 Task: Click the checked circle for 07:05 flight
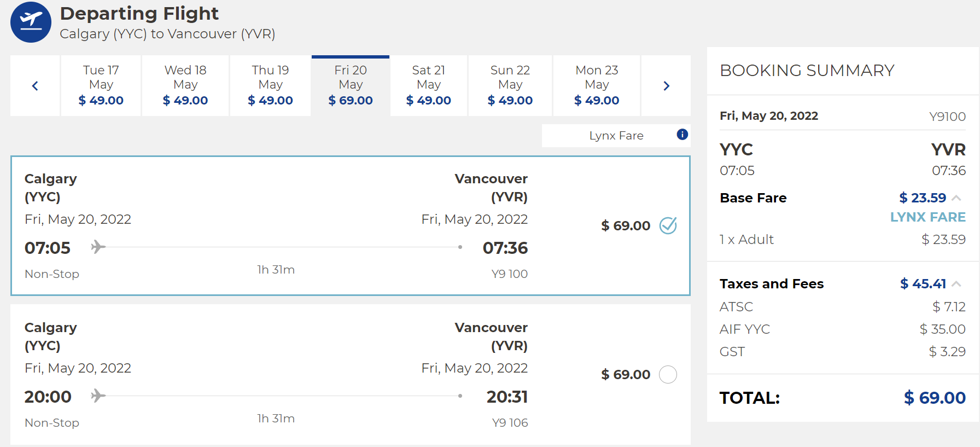click(x=668, y=225)
